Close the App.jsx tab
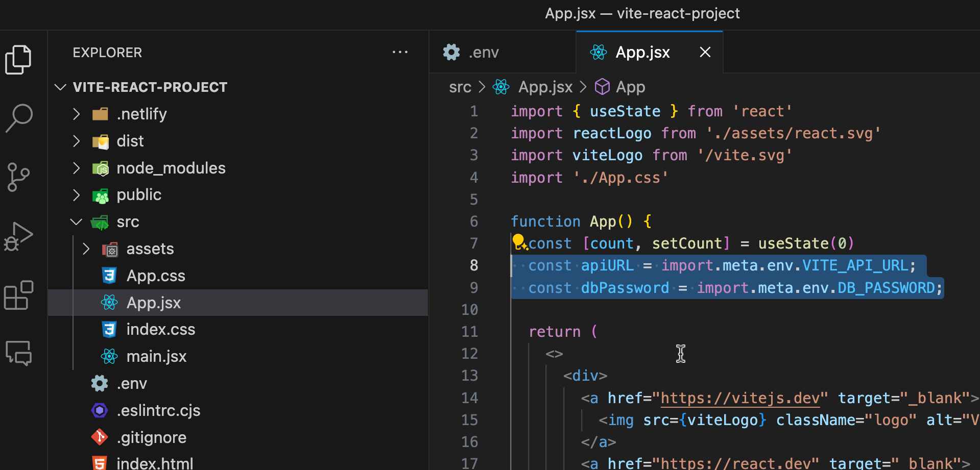Screen dimensions: 980x470 click(x=705, y=52)
